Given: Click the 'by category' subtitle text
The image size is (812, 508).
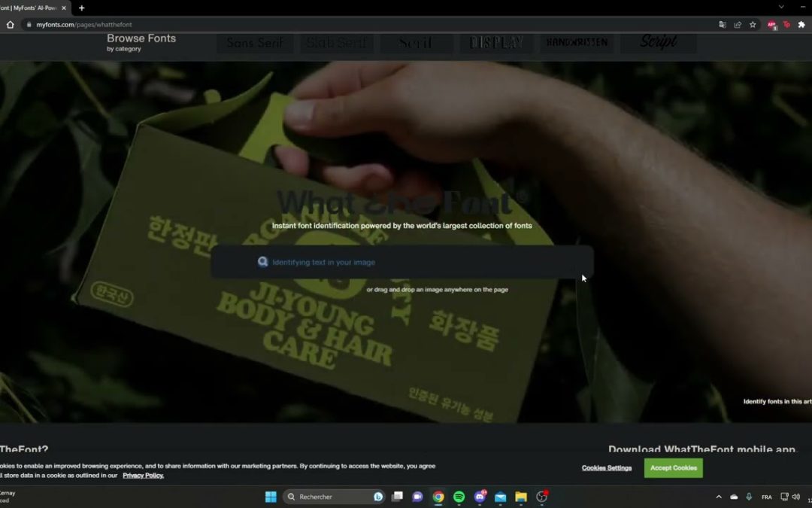Looking at the screenshot, I should tap(124, 49).
